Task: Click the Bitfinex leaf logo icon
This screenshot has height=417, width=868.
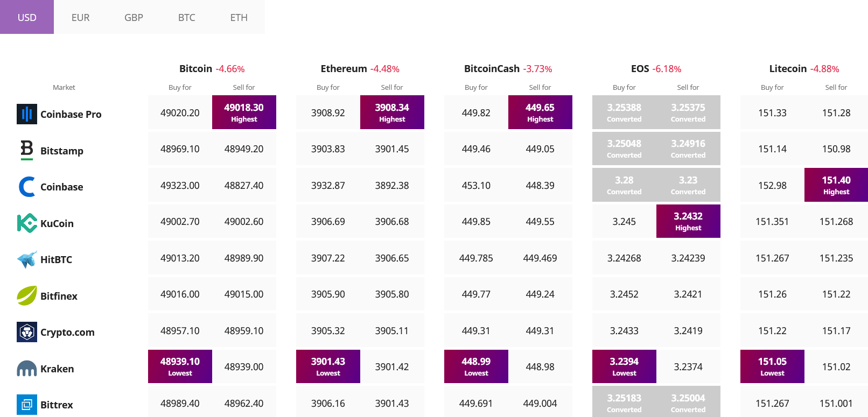Action: [x=27, y=295]
